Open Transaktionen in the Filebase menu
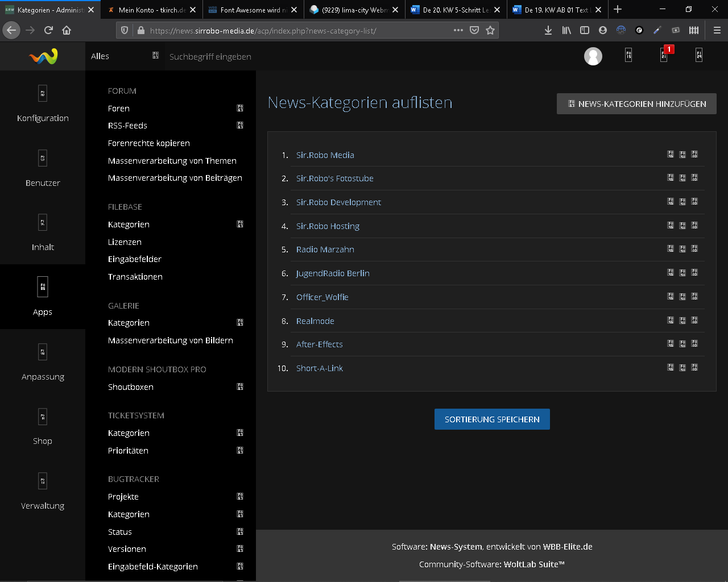The image size is (728, 582). point(135,277)
